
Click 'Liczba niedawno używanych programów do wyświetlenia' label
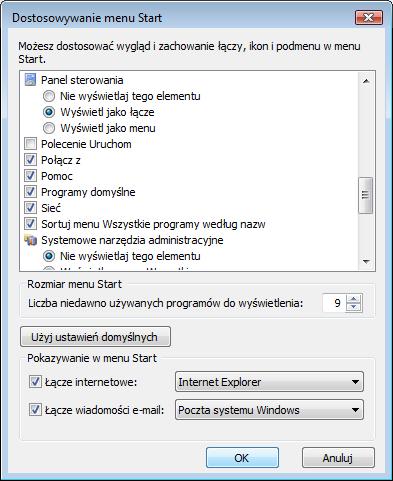pos(166,303)
